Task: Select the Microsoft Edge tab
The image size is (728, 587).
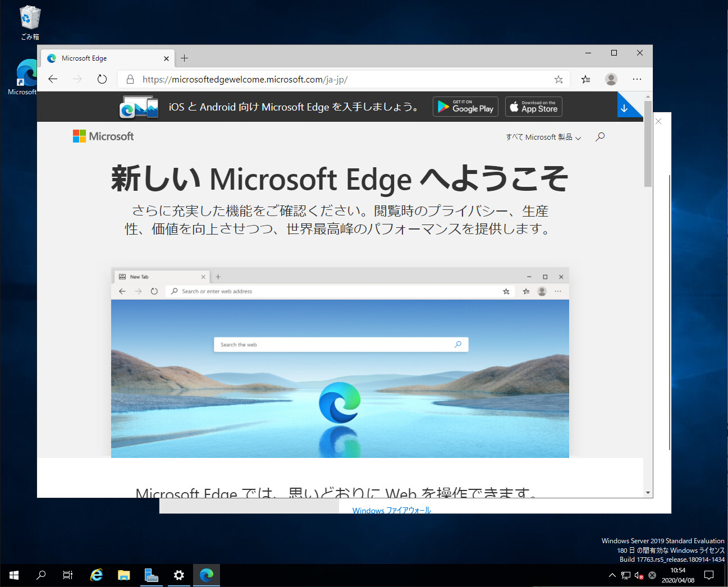Action: pos(108,58)
